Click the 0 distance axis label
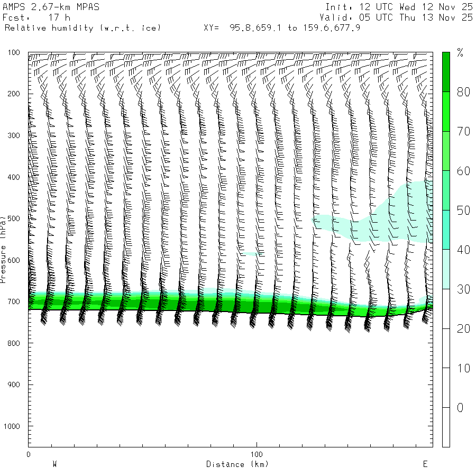476x476 pixels. tap(29, 454)
